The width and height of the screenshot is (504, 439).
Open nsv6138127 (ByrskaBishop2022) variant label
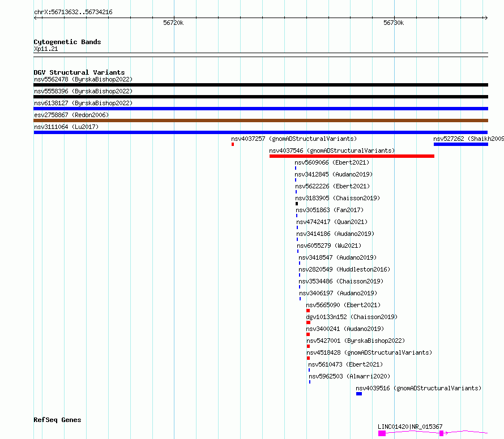[x=83, y=103]
